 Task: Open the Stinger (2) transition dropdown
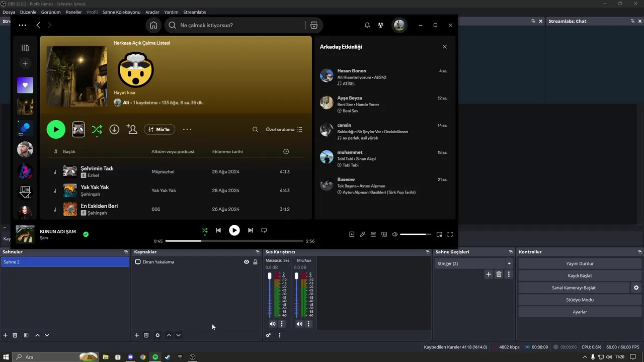click(x=473, y=263)
